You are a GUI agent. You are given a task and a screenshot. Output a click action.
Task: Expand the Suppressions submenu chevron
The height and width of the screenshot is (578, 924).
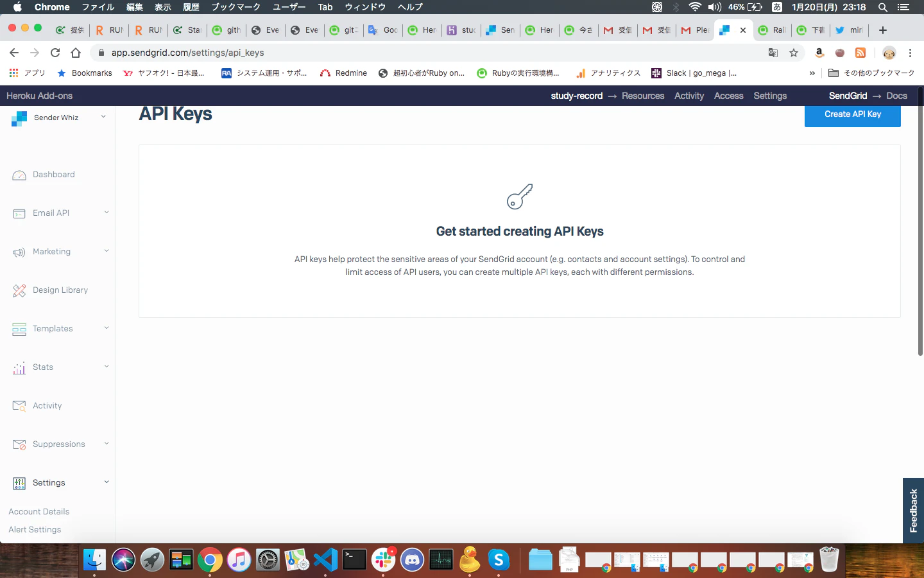coord(107,444)
